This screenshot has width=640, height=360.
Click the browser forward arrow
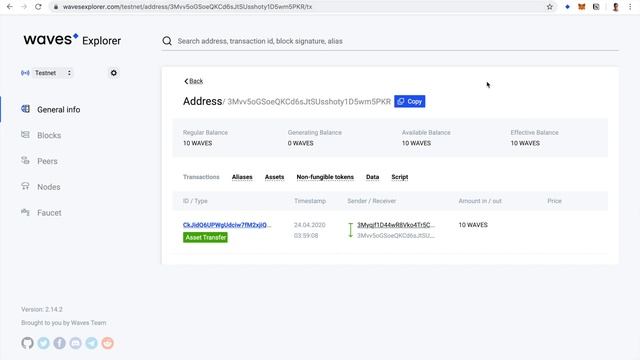pos(24,7)
